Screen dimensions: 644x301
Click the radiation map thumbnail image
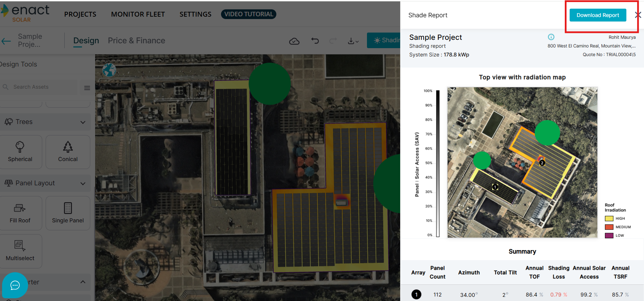pos(522,162)
